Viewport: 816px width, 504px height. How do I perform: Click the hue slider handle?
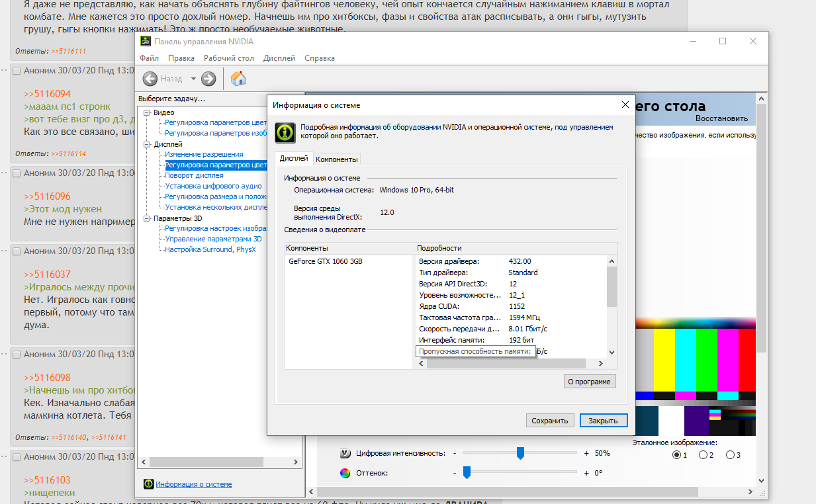click(467, 472)
